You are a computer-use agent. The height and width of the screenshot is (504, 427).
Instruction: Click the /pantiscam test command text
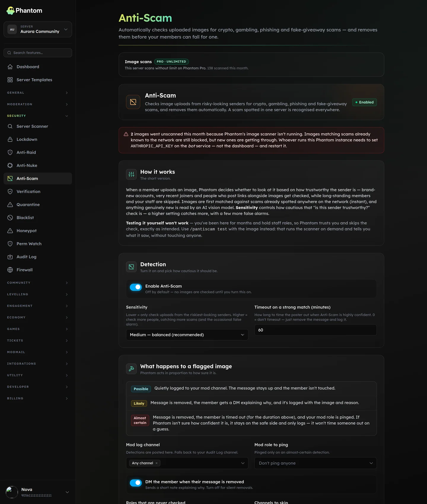208,229
